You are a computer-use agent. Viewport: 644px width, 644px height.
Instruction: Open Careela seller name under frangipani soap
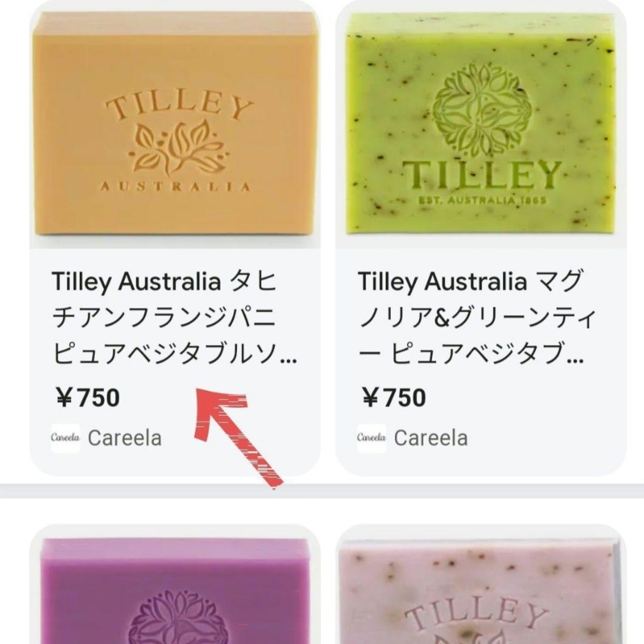125,438
